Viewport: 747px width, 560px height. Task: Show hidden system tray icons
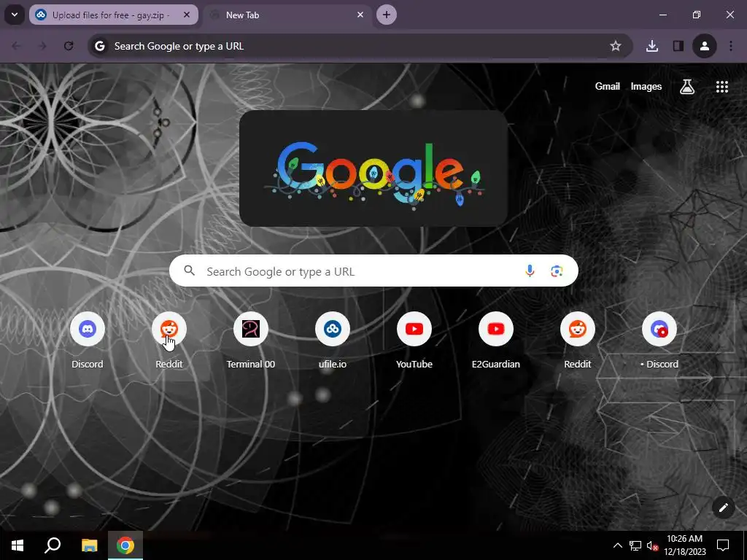[617, 545]
